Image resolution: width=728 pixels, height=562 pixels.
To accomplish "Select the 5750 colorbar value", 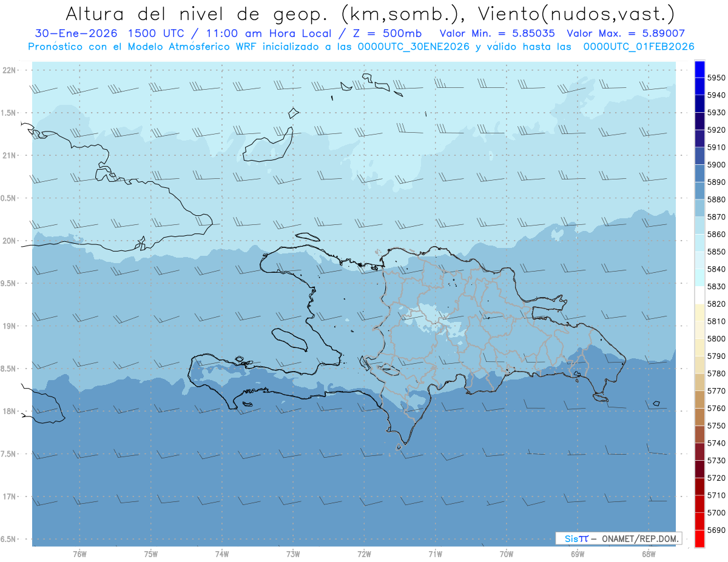I will (x=716, y=425).
